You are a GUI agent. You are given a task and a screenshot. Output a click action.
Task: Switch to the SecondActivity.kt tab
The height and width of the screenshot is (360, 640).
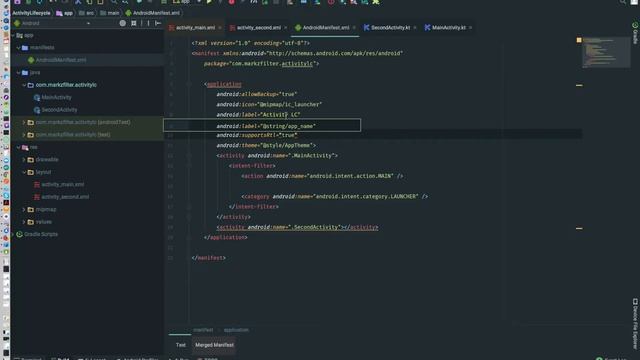click(x=390, y=28)
